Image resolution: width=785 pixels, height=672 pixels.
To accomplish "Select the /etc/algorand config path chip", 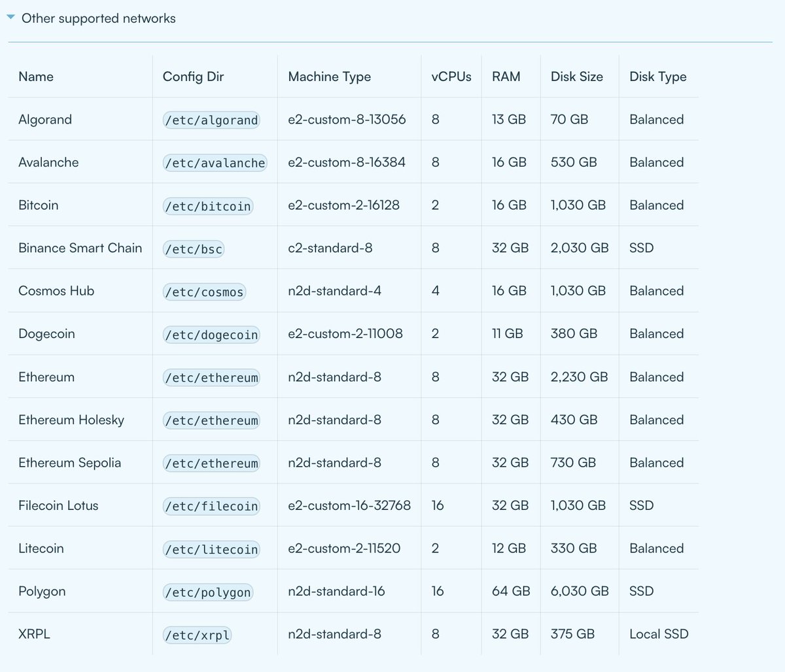I will [211, 120].
